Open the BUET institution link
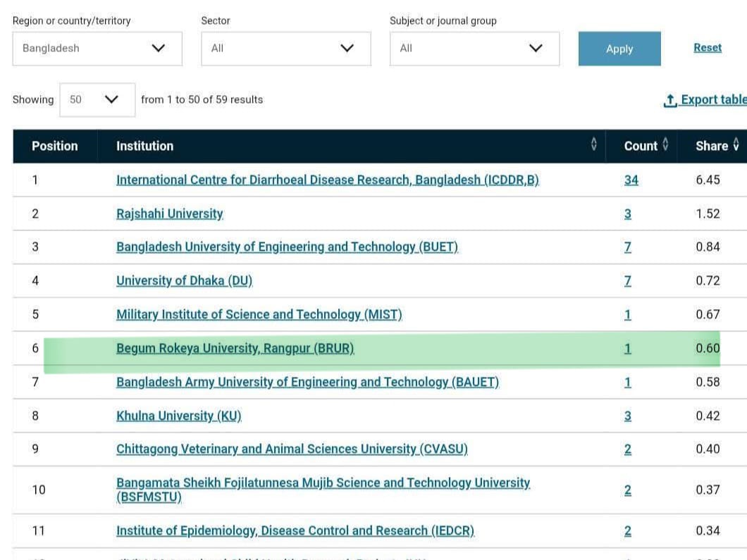Viewport: 747px width, 560px height. tap(288, 247)
